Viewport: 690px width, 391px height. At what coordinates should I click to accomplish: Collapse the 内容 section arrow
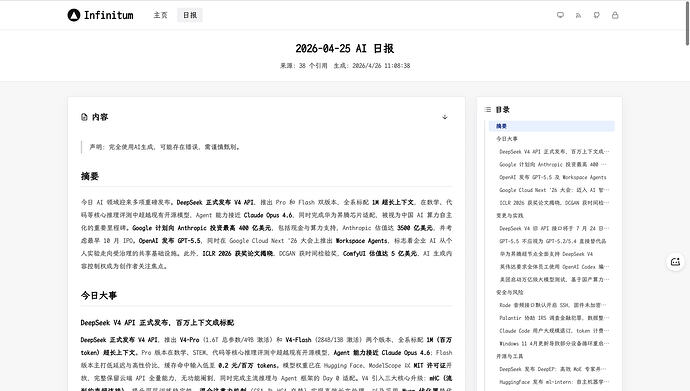coord(445,117)
